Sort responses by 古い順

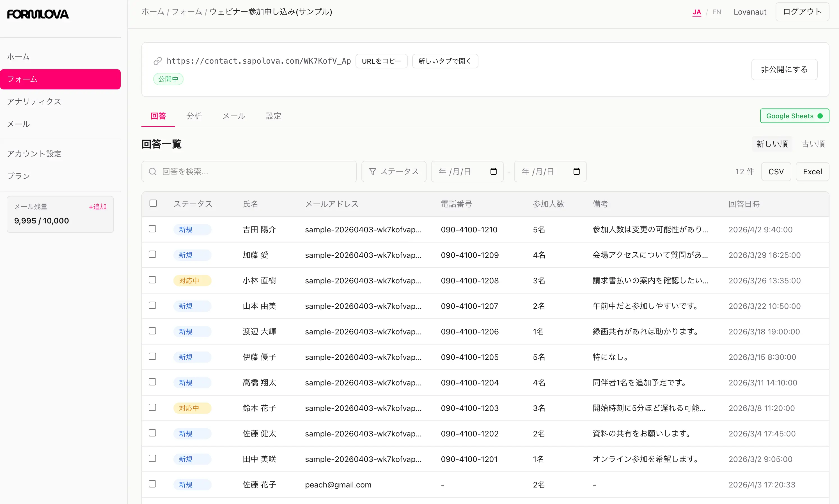[813, 144]
